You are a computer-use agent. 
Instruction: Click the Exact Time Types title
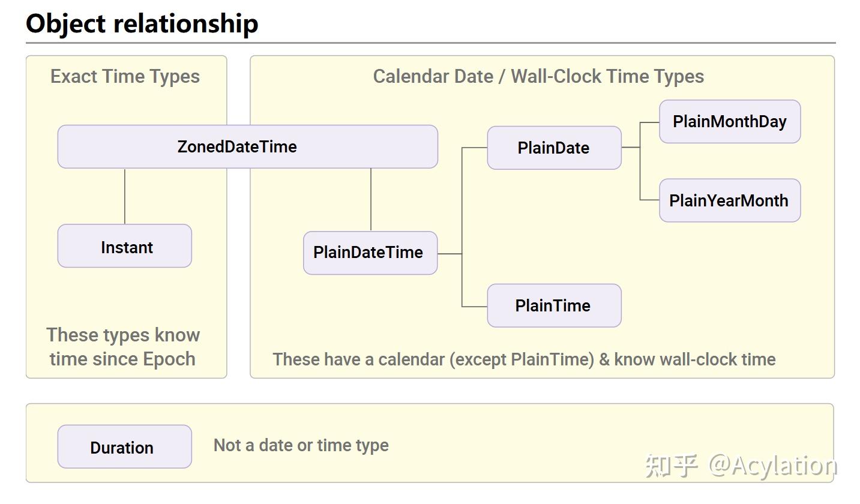click(x=125, y=76)
